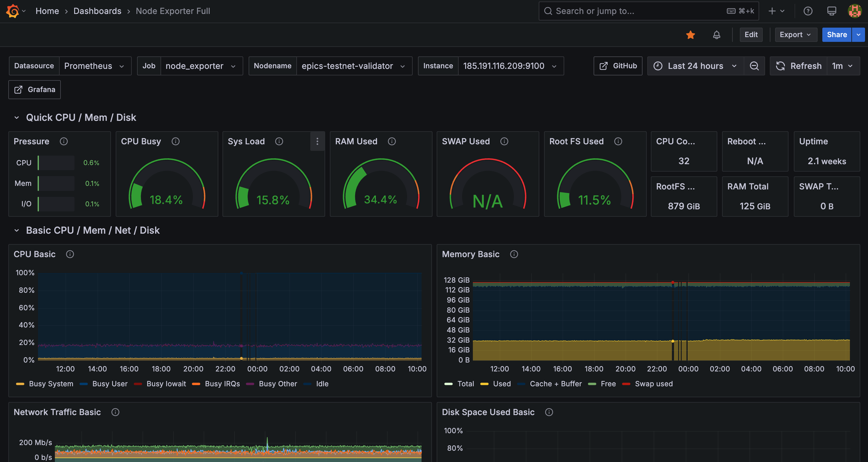Navigate to Home using the breadcrumb
Viewport: 868px width, 462px height.
tap(47, 10)
